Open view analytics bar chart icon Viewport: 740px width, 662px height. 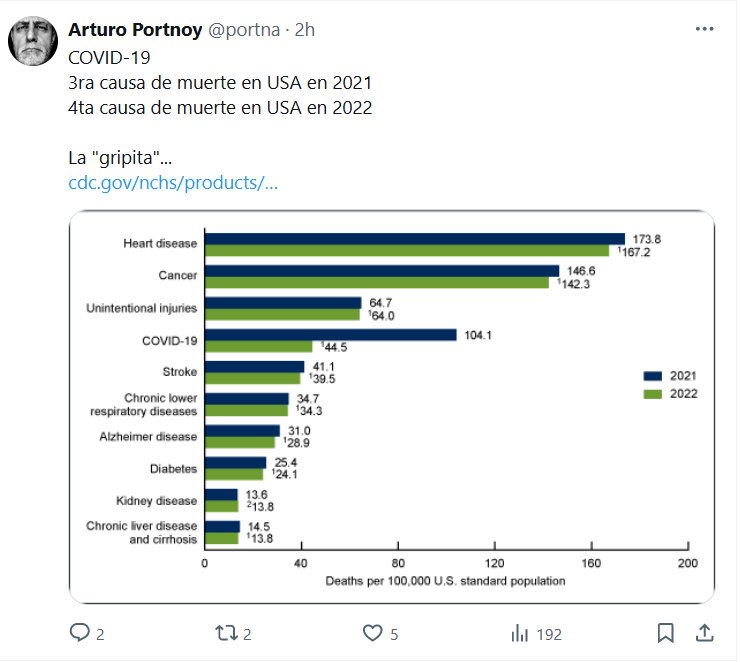coord(520,633)
